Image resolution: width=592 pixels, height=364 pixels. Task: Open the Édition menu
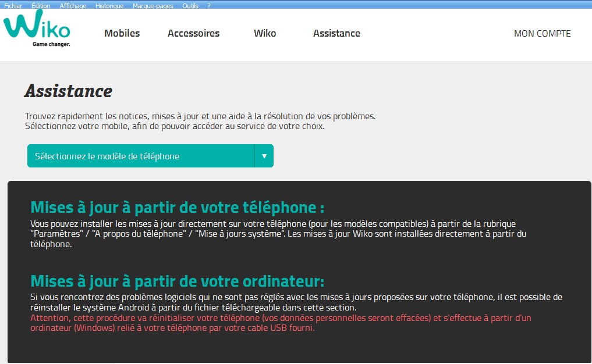point(41,6)
